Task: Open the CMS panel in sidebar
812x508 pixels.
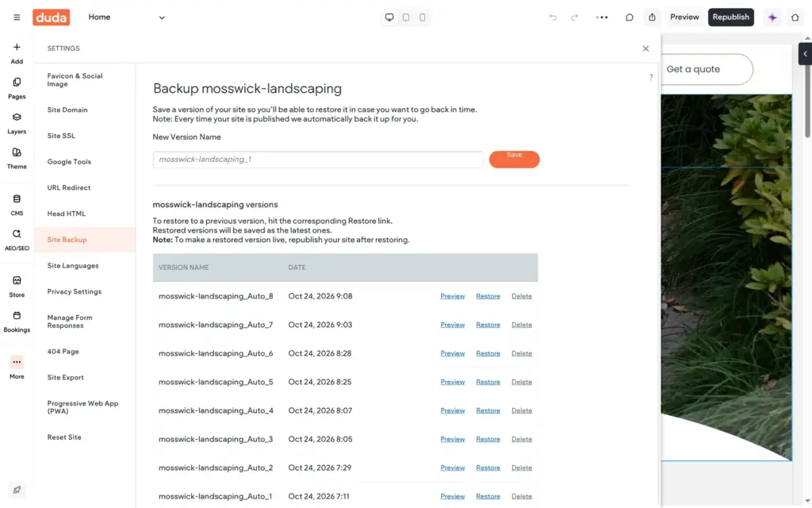Action: (x=17, y=206)
